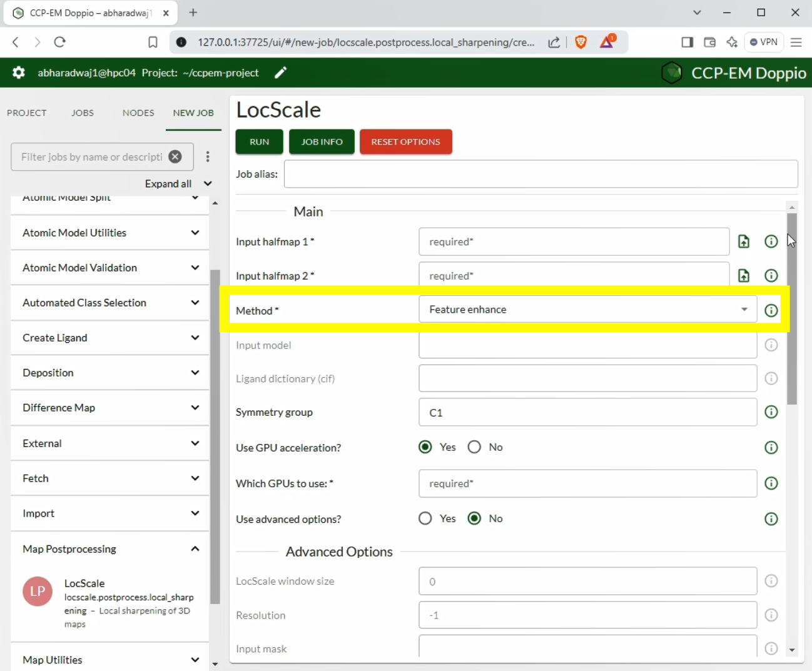Open the Brave Shields lion icon
This screenshot has height=671, width=812.
click(x=581, y=42)
